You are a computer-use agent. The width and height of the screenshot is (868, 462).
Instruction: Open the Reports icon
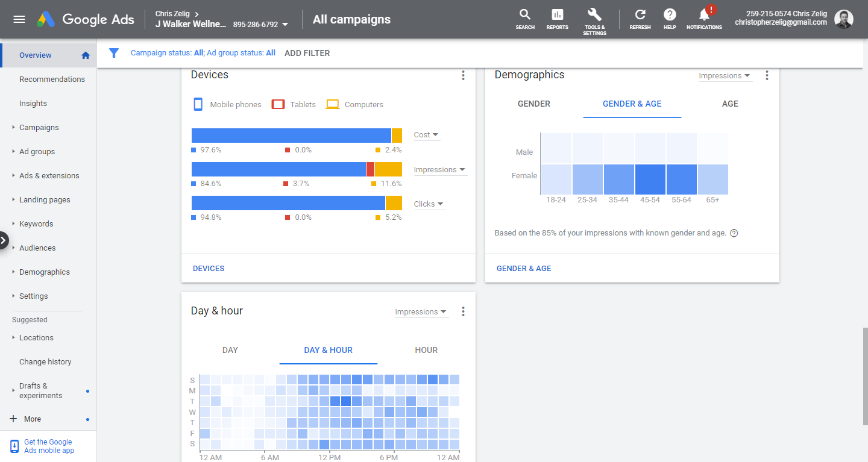[x=557, y=14]
